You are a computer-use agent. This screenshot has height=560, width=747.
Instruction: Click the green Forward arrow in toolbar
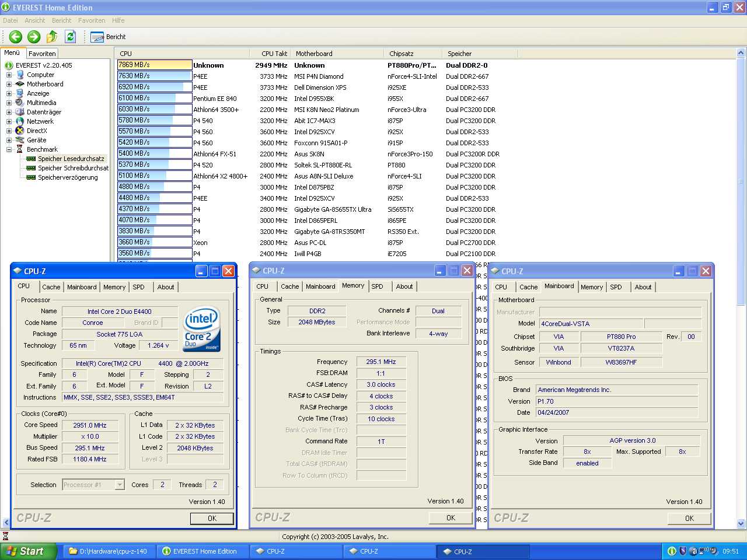[x=34, y=37]
